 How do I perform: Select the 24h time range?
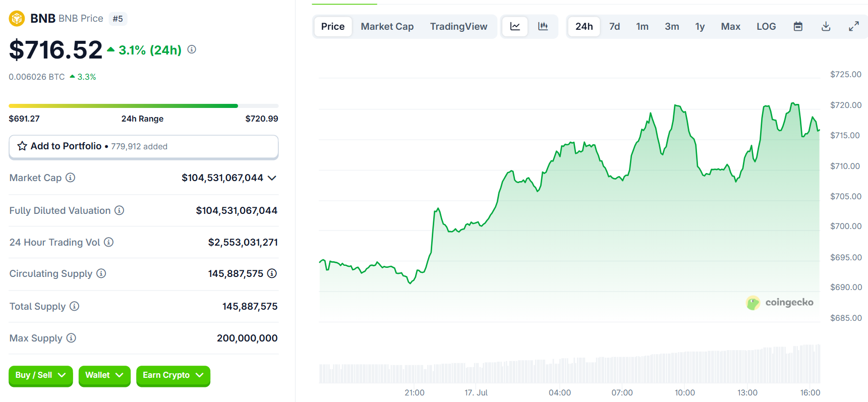(x=584, y=26)
